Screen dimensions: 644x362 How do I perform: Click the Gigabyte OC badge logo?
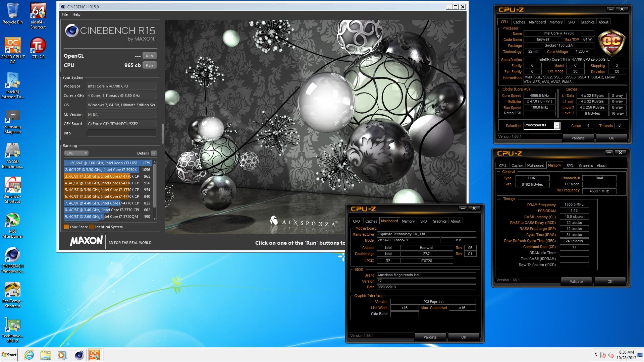point(611,42)
